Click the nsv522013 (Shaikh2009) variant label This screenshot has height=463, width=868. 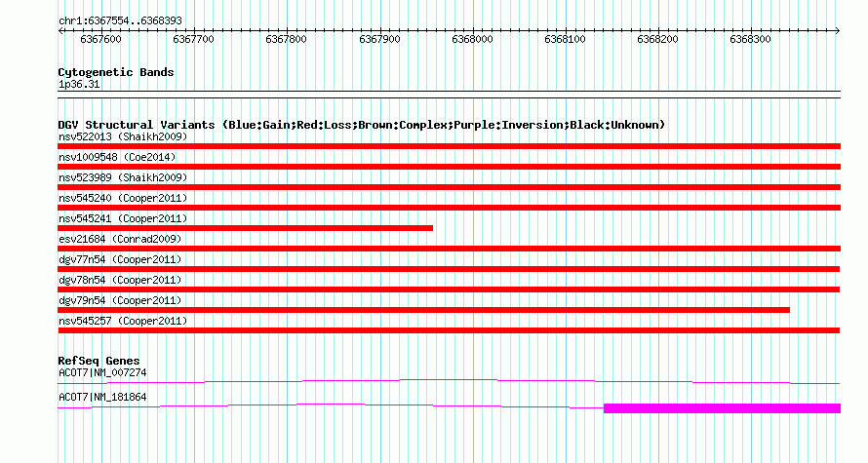[x=123, y=136]
